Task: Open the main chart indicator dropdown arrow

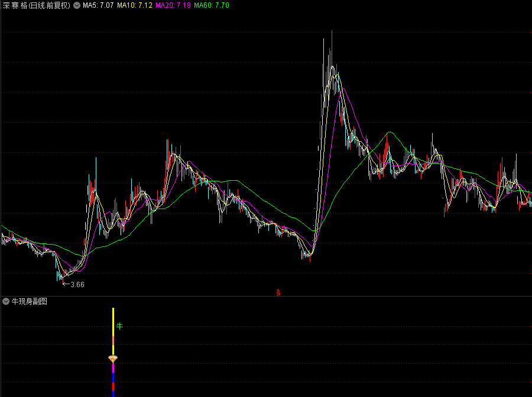Action: click(x=77, y=5)
